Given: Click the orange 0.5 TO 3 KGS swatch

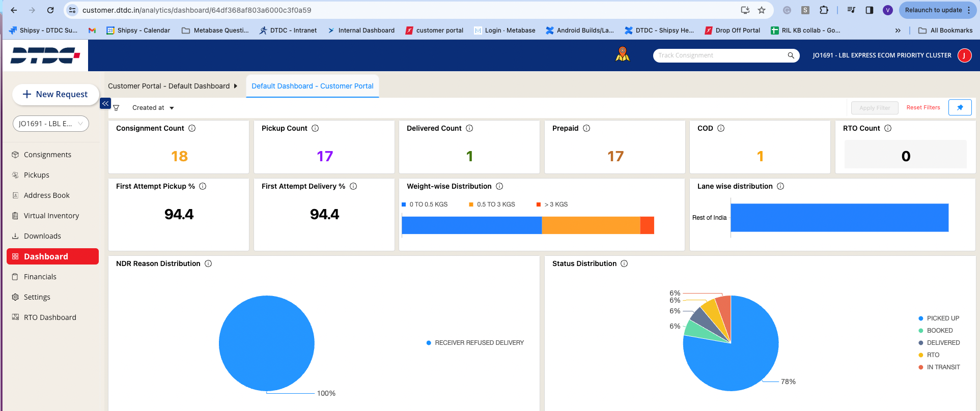Looking at the screenshot, I should pos(471,204).
